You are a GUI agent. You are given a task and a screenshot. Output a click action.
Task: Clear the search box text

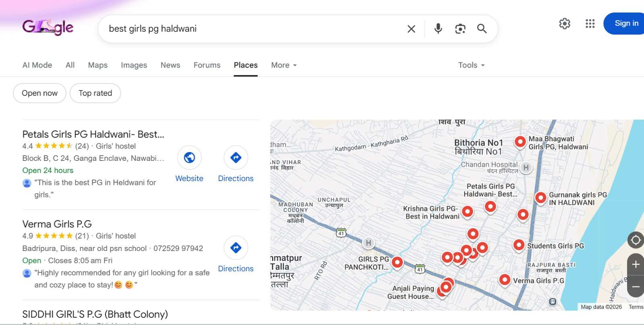411,29
